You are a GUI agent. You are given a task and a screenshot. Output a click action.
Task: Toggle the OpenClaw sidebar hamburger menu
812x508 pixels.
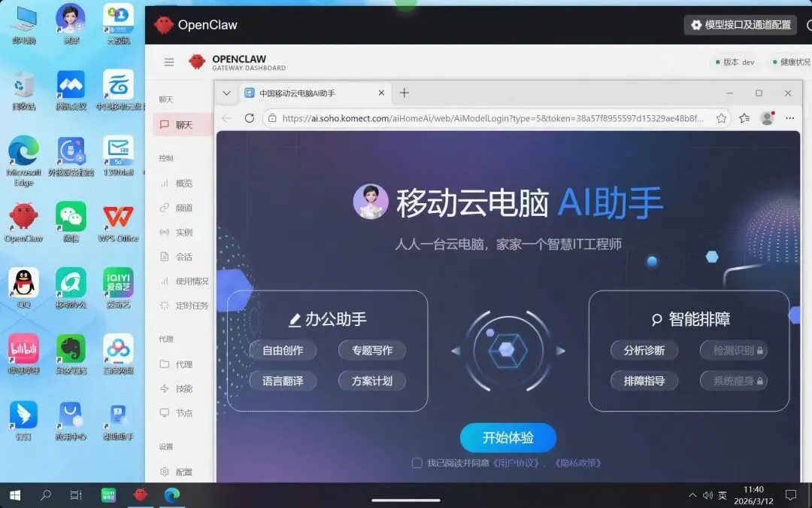click(169, 62)
